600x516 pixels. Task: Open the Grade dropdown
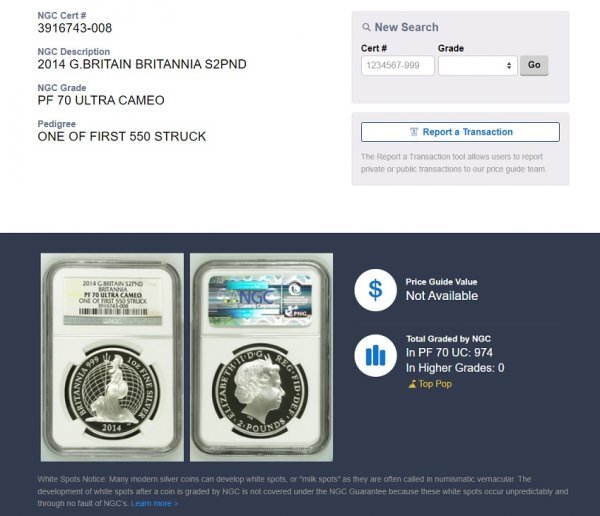click(478, 65)
